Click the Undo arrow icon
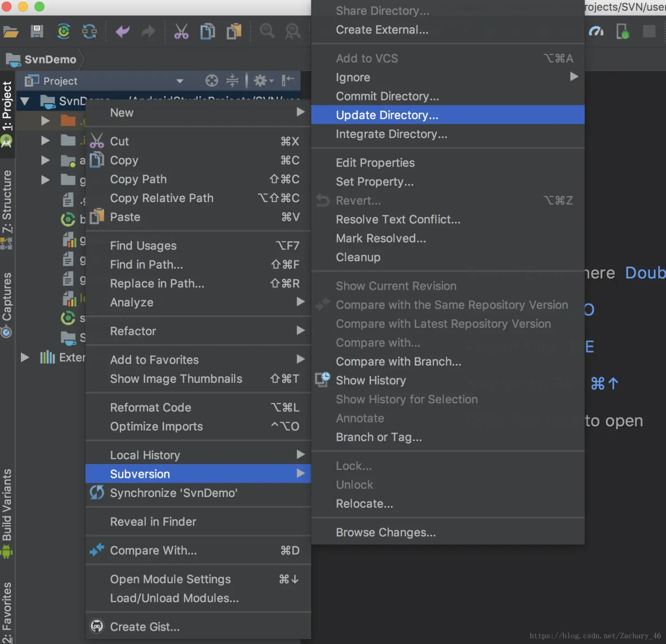666x644 pixels. coord(123,32)
